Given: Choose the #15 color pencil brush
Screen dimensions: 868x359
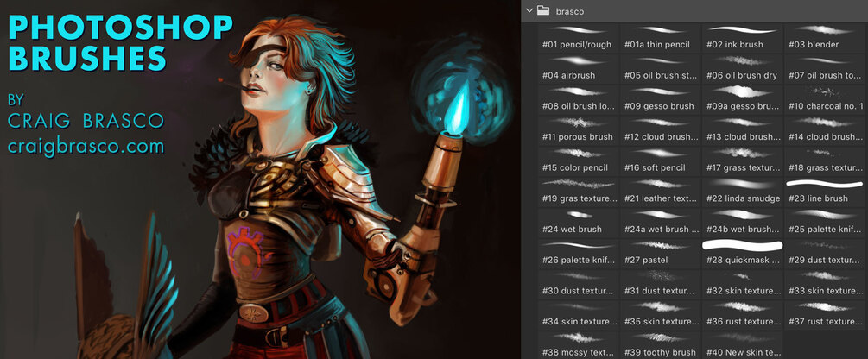Looking at the screenshot, I should pos(579,161).
